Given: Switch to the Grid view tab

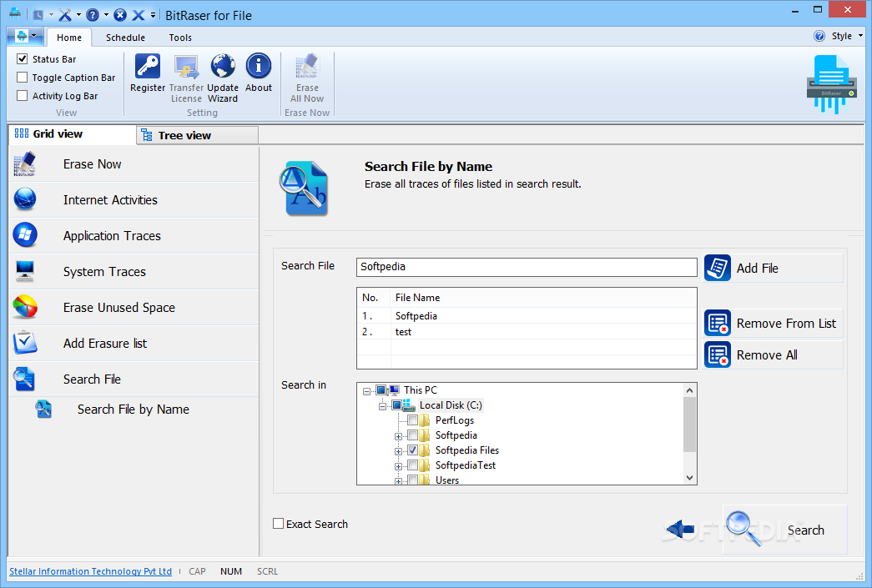Looking at the screenshot, I should pos(72,134).
